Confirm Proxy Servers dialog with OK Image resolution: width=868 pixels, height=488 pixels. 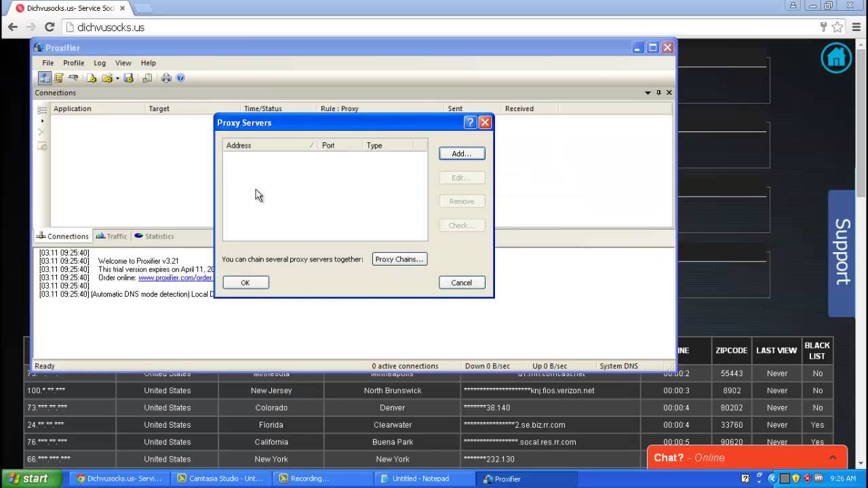(245, 283)
